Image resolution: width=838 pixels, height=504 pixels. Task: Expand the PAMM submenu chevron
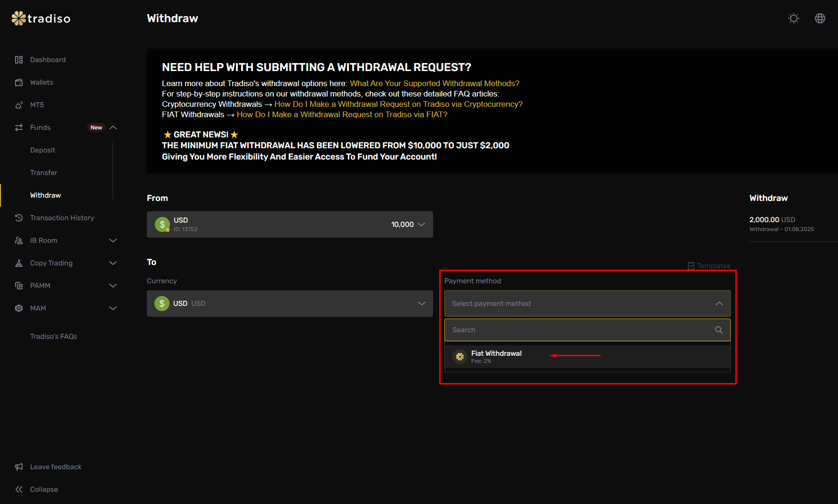pos(113,286)
